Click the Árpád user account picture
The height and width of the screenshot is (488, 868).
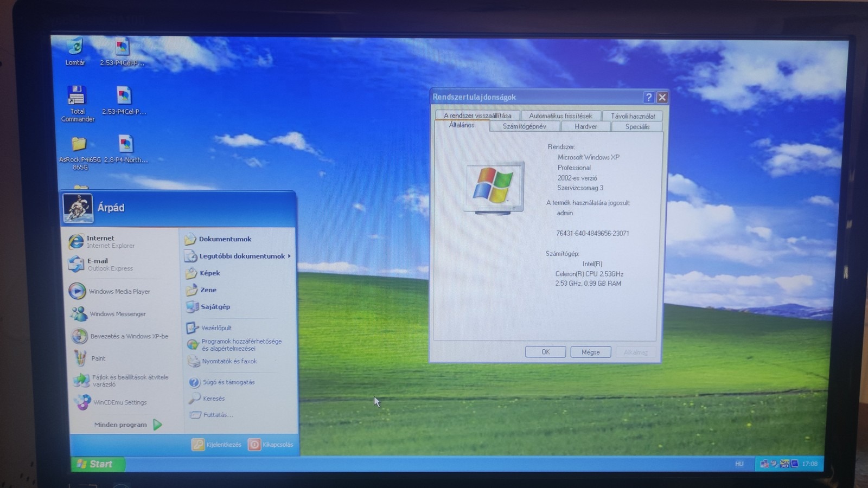(78, 208)
